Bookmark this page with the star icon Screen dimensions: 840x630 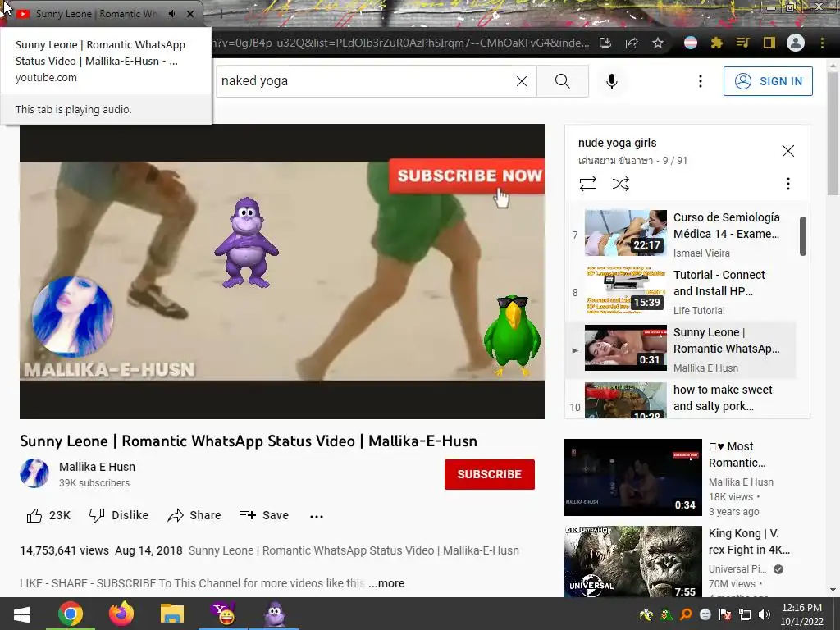[x=658, y=43]
